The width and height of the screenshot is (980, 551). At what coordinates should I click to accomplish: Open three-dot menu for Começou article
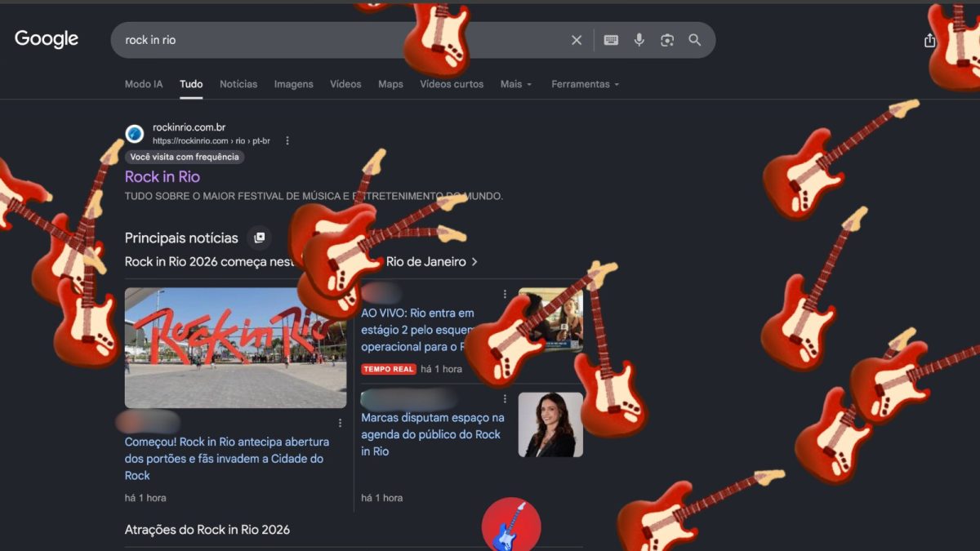pos(340,423)
